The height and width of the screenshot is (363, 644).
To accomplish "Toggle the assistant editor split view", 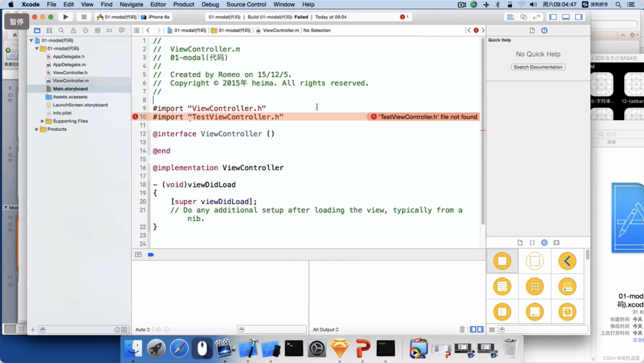I will [524, 17].
